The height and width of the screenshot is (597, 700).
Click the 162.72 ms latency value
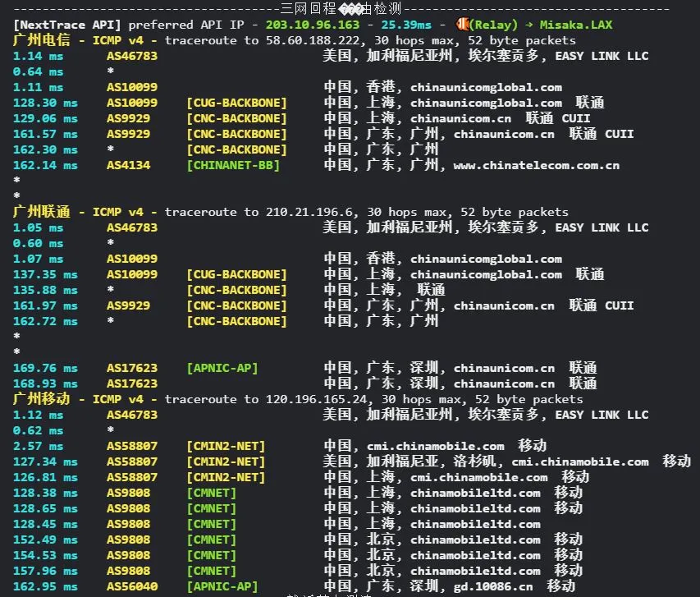45,321
